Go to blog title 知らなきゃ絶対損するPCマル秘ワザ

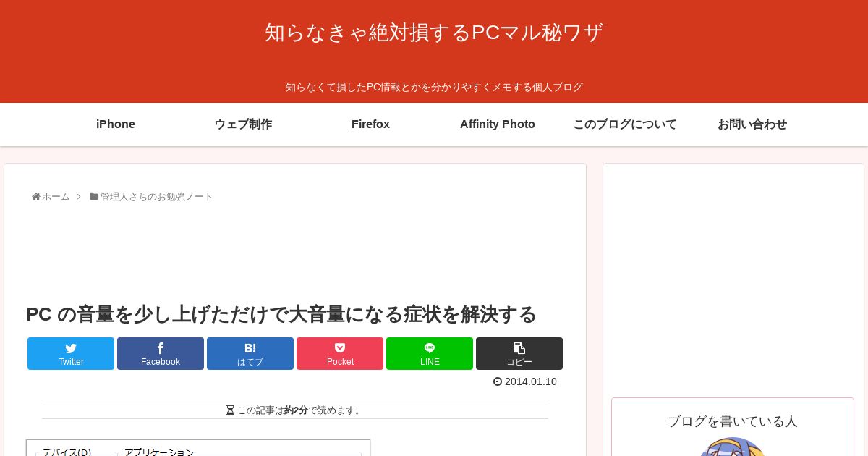pos(434,33)
